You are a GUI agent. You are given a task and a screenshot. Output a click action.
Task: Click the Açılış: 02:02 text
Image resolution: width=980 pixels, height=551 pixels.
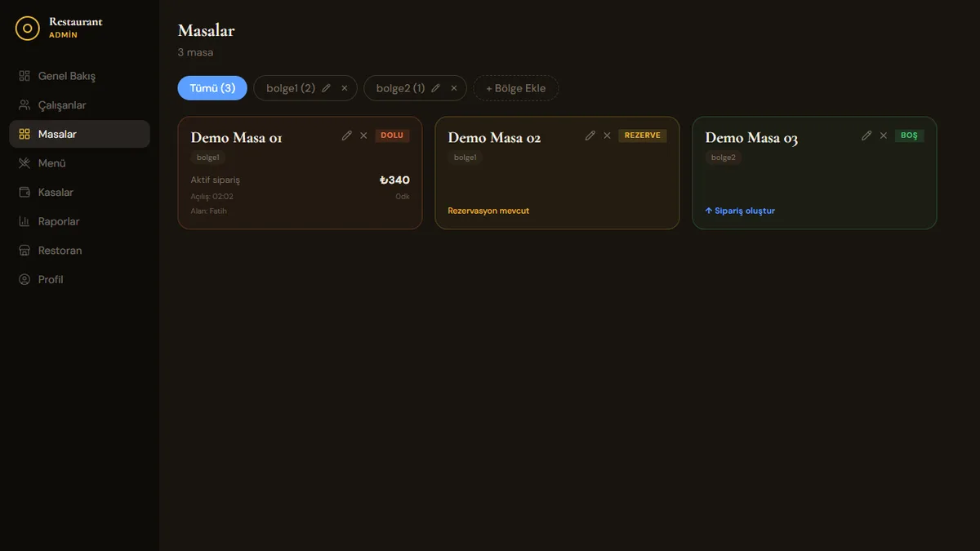point(212,197)
